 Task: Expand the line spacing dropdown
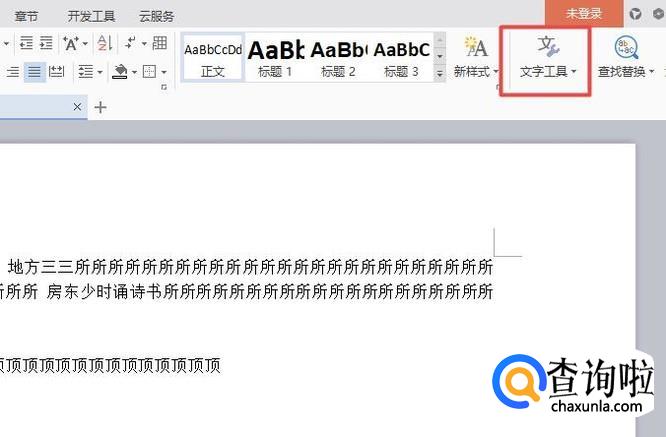tap(99, 72)
